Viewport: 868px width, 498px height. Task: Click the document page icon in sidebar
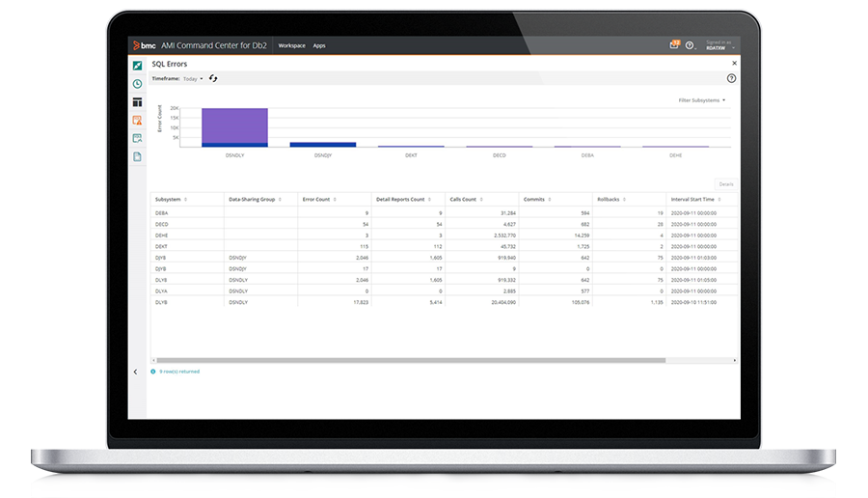[x=137, y=156]
